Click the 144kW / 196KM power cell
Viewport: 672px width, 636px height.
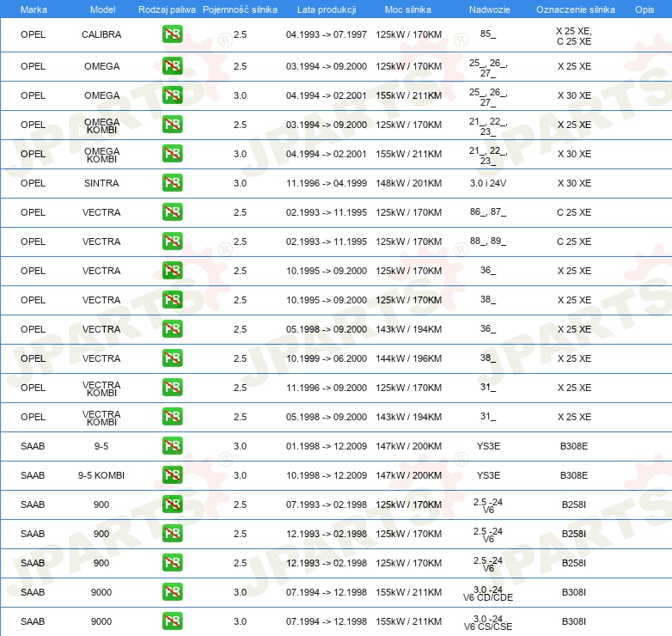(409, 358)
